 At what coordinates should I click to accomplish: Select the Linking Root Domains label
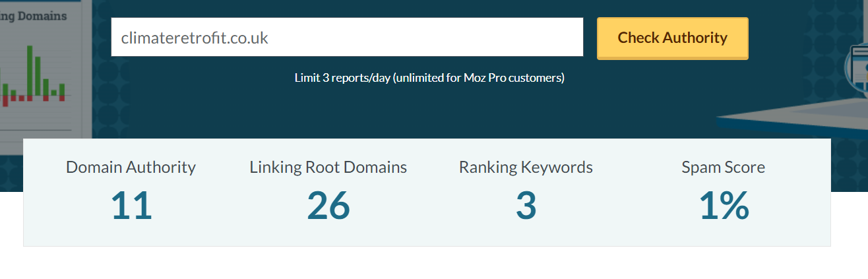click(x=328, y=168)
